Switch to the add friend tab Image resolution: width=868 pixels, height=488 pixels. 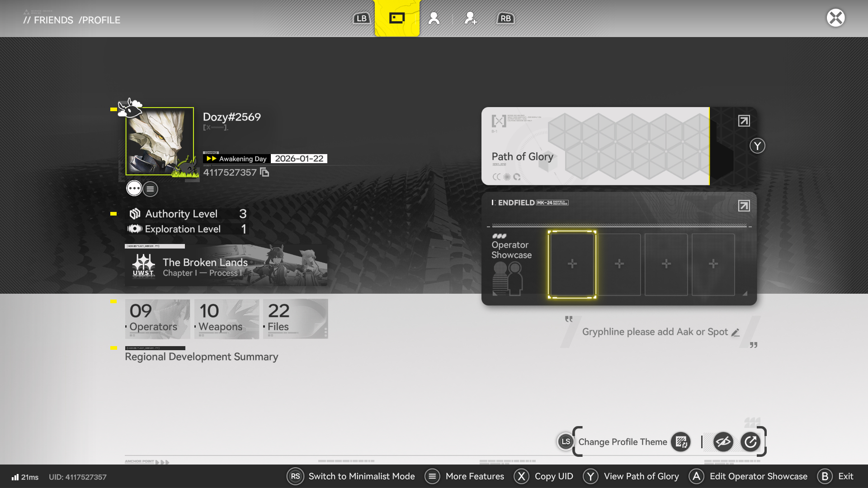470,19
